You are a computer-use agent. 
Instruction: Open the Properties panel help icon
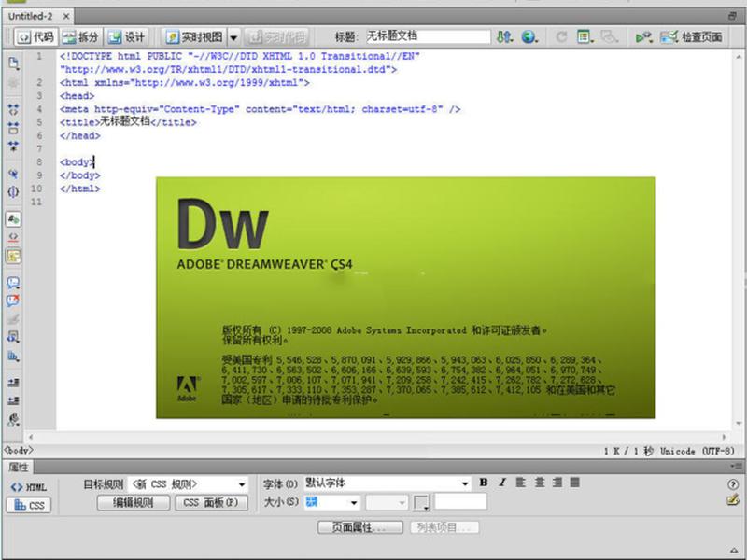click(x=733, y=484)
